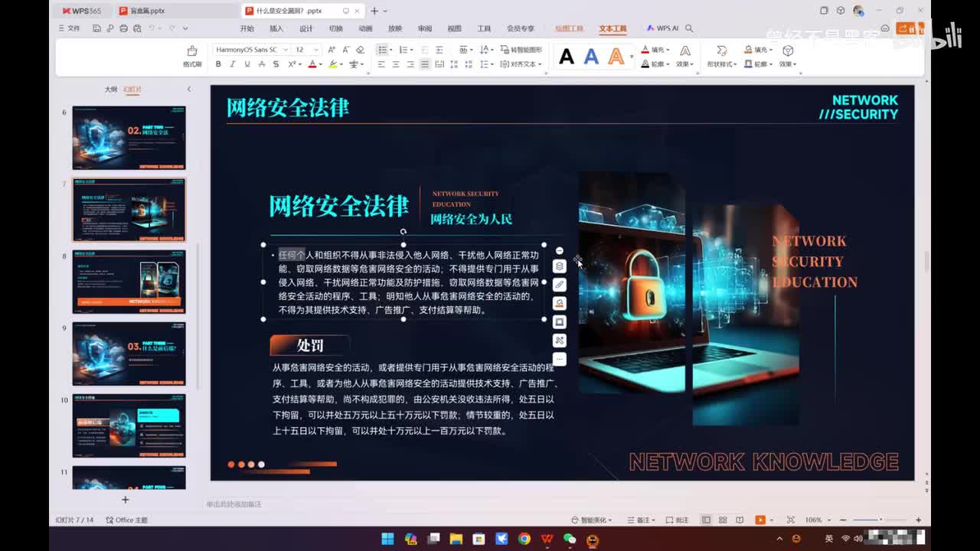
Task: Toggle Bold formatting
Action: 218,64
